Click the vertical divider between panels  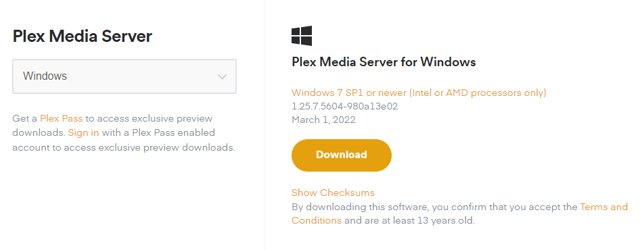point(264,125)
